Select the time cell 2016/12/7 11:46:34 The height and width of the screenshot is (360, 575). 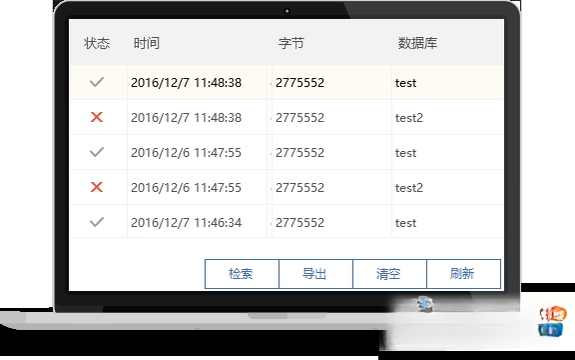(186, 223)
